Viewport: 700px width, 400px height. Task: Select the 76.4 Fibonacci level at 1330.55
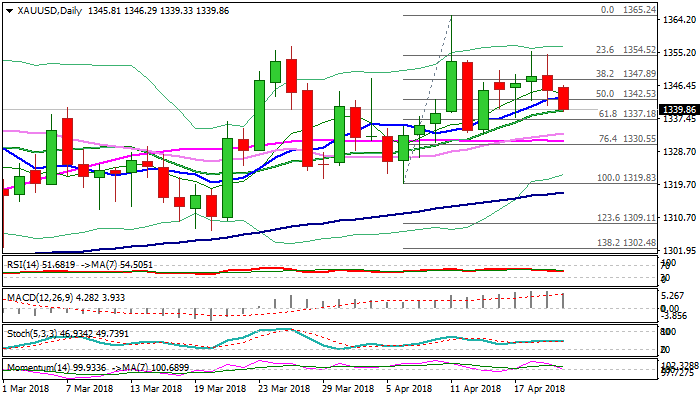(x=625, y=139)
